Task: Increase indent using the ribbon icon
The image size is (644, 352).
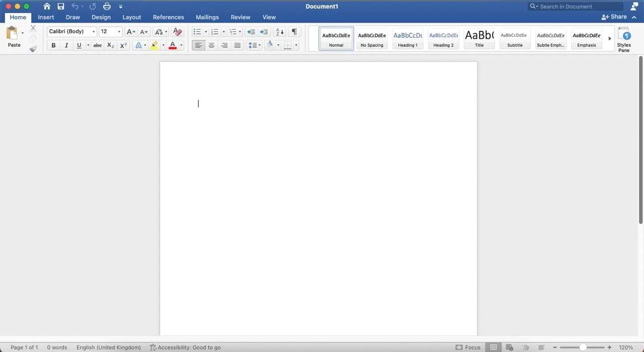Action: pyautogui.click(x=264, y=32)
